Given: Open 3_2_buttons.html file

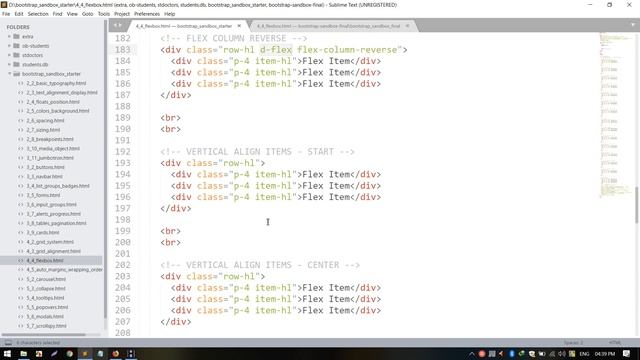Looking at the screenshot, I should [x=45, y=167].
